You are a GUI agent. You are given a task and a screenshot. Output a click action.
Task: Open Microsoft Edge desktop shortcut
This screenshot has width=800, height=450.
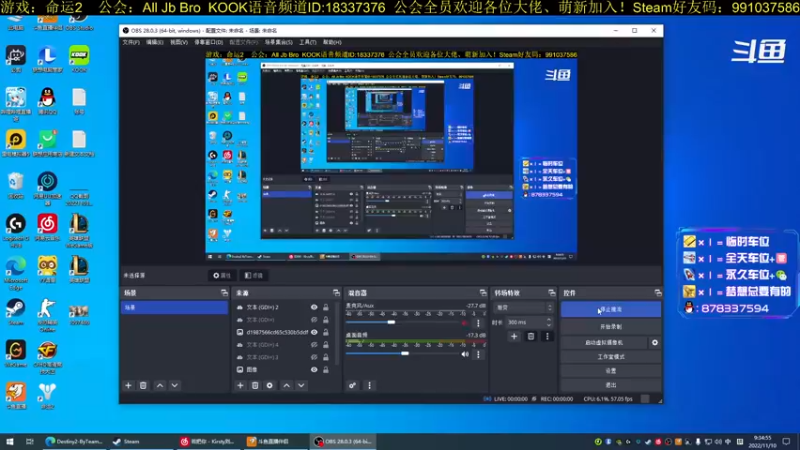16,273
